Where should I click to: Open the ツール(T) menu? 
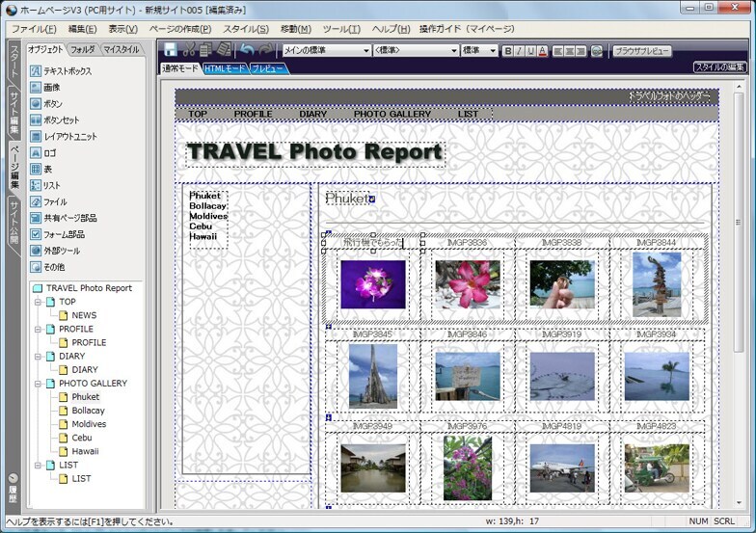(341, 29)
